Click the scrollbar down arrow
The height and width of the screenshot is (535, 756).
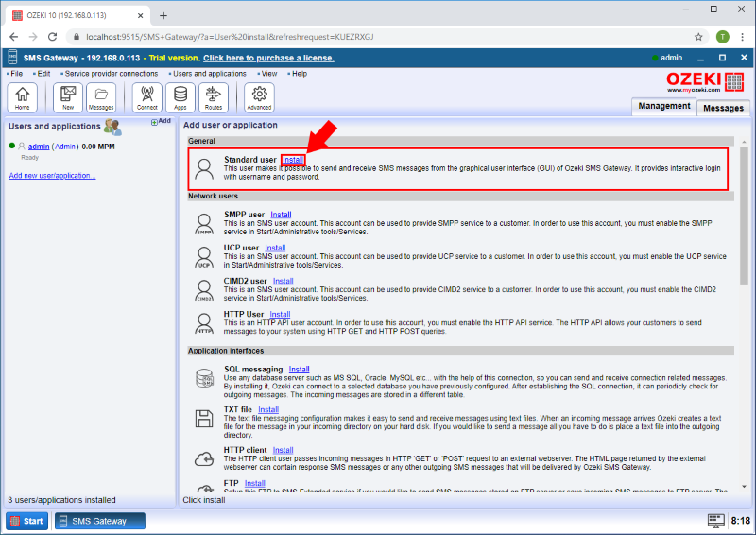(744, 487)
